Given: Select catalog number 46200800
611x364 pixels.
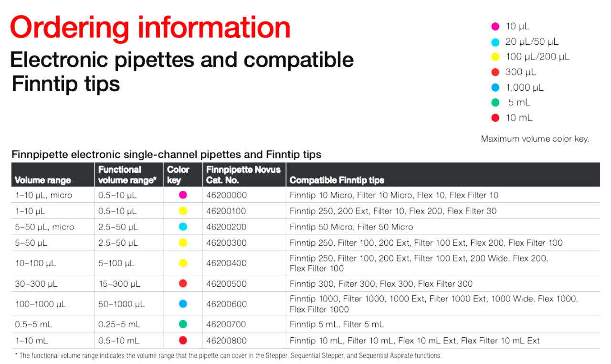Looking at the screenshot, I should pos(227,341).
